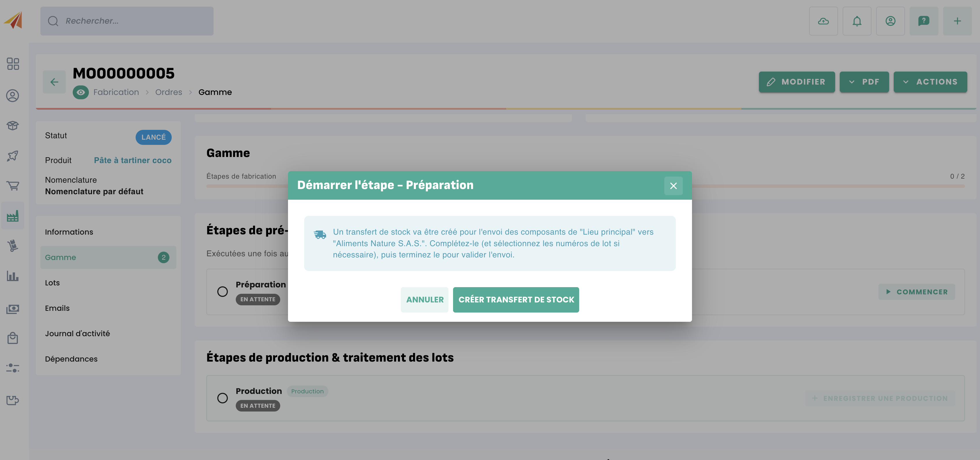This screenshot has height=460, width=980.
Task: Click the cloud upload icon
Action: tap(823, 21)
